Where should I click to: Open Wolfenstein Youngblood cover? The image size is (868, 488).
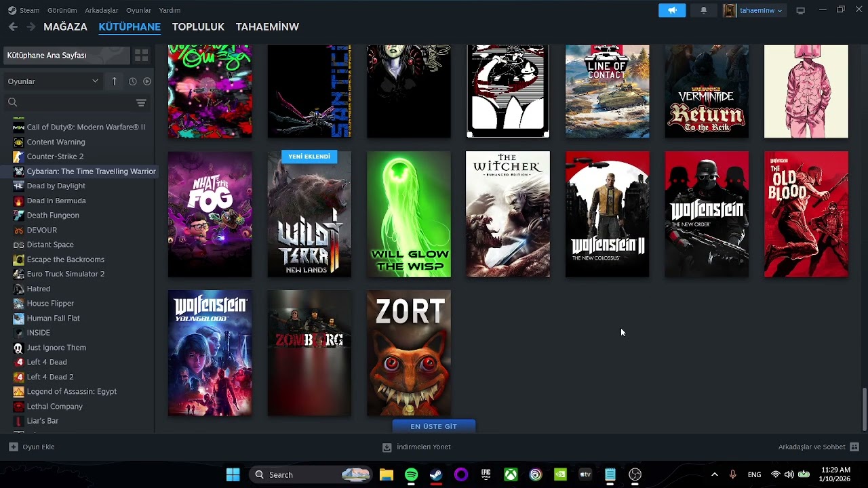tap(210, 353)
